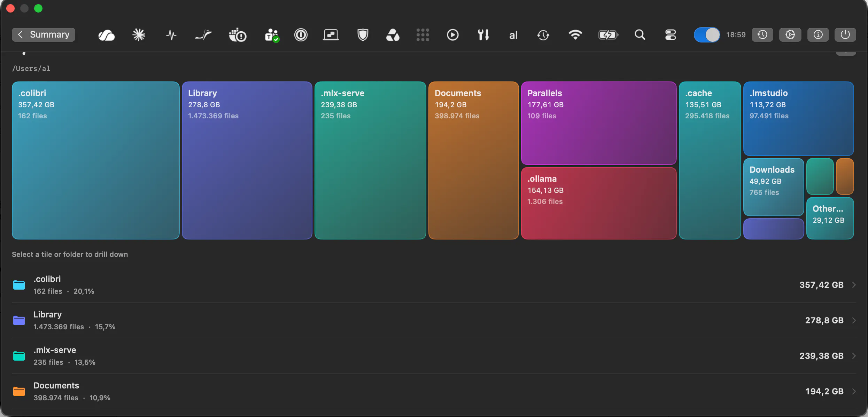Open the activity pulse monitor icon
Viewport: 868px width, 417px height.
pyautogui.click(x=171, y=35)
